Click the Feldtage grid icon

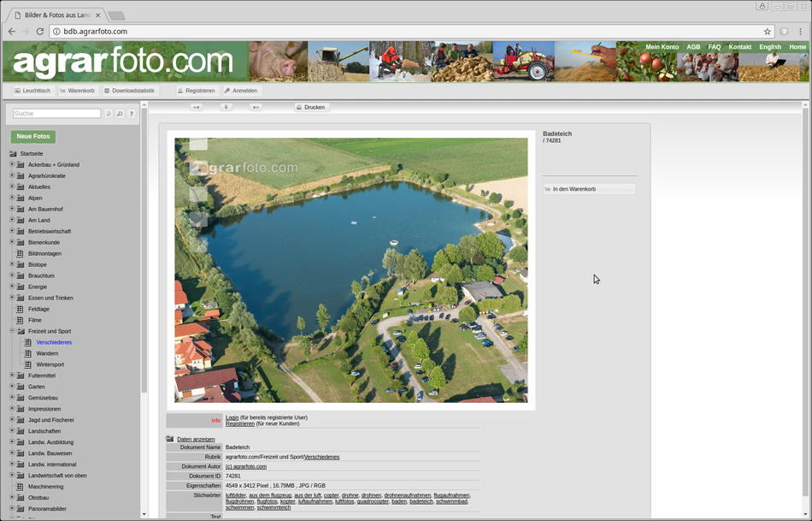pos(20,310)
